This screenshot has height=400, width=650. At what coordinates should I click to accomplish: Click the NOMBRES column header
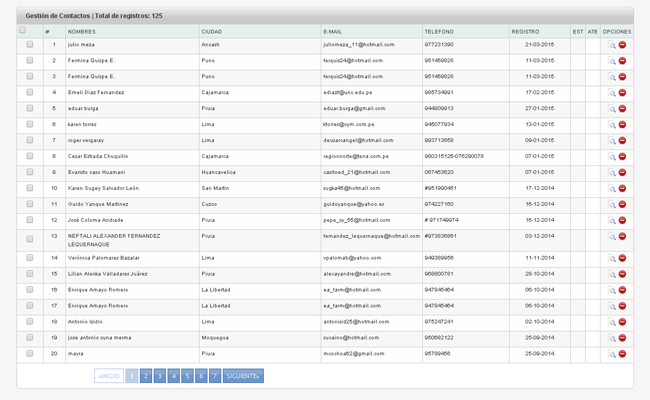click(x=82, y=32)
